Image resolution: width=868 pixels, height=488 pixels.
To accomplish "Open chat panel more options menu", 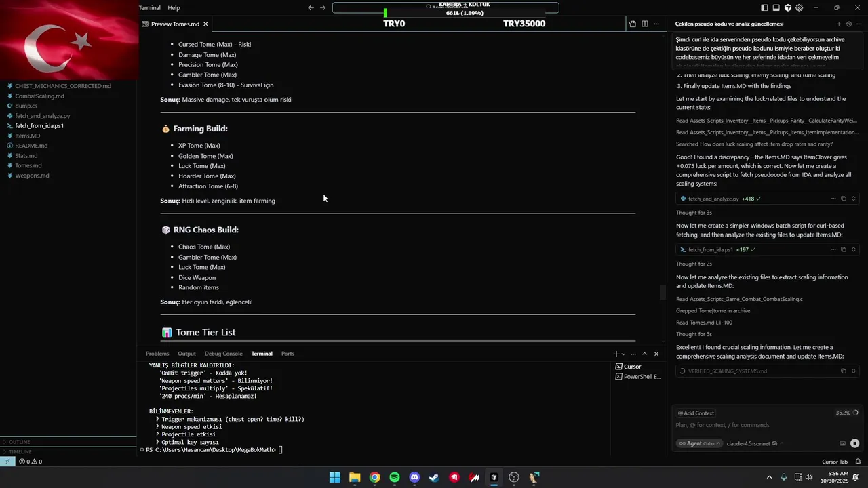I will (x=858, y=24).
